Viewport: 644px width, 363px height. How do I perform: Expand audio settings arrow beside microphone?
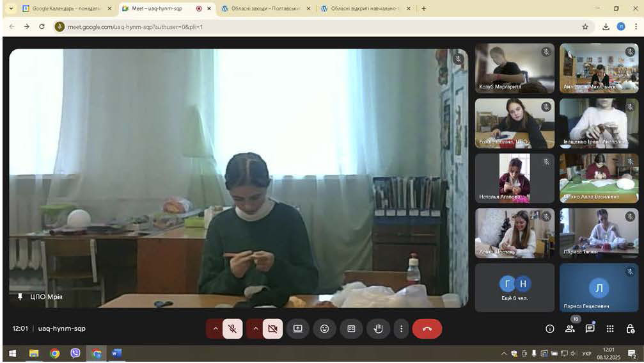[x=216, y=328]
